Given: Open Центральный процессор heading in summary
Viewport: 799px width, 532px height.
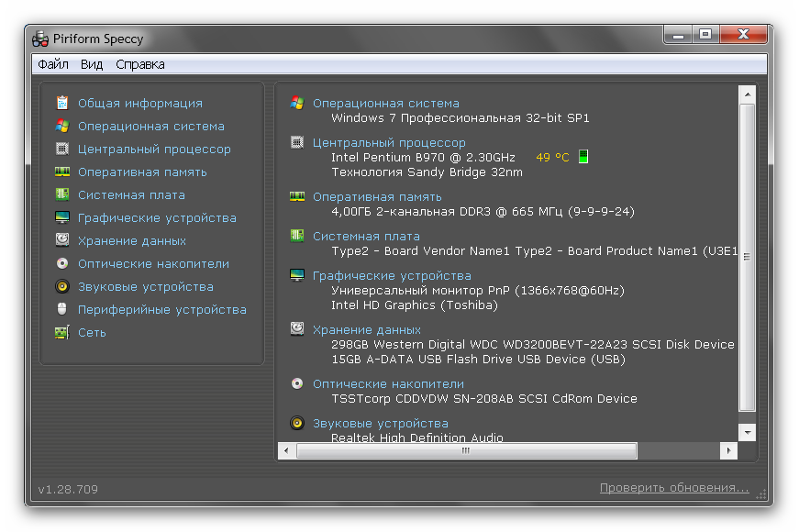Looking at the screenshot, I should click(x=389, y=143).
